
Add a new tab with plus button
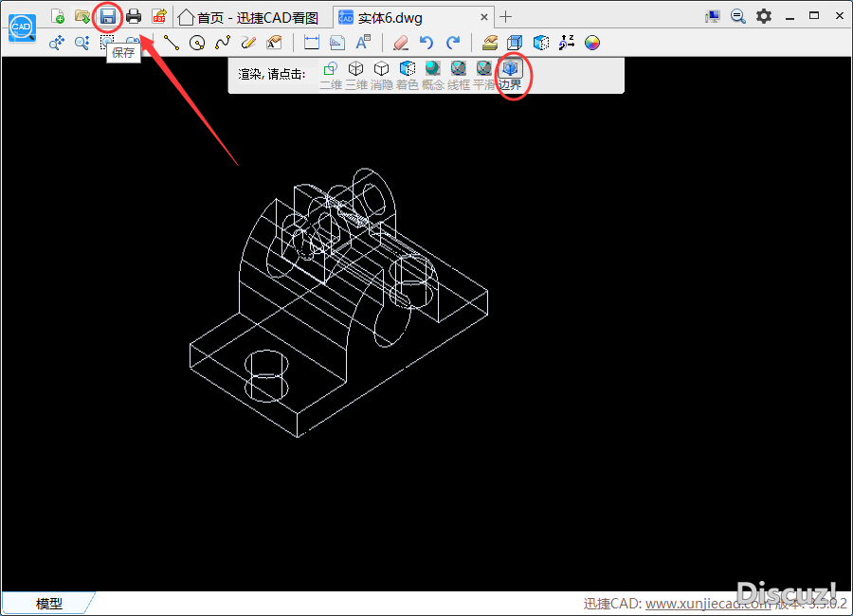pos(506,16)
